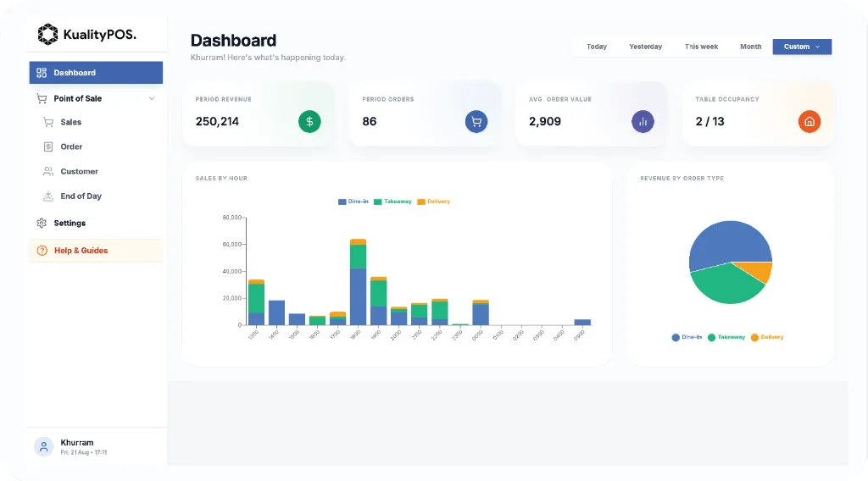The width and height of the screenshot is (868, 481).
Task: Toggle Delivery in bar chart legend
Action: pyautogui.click(x=434, y=202)
